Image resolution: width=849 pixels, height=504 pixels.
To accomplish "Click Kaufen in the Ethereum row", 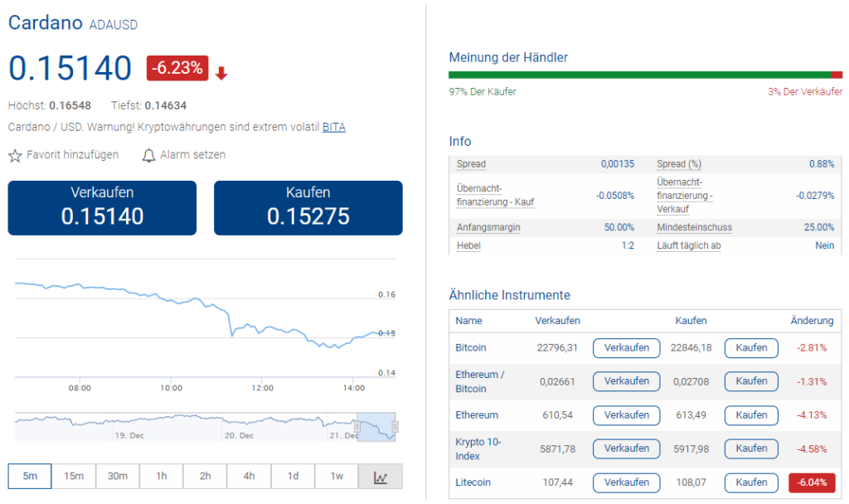I will coord(751,415).
